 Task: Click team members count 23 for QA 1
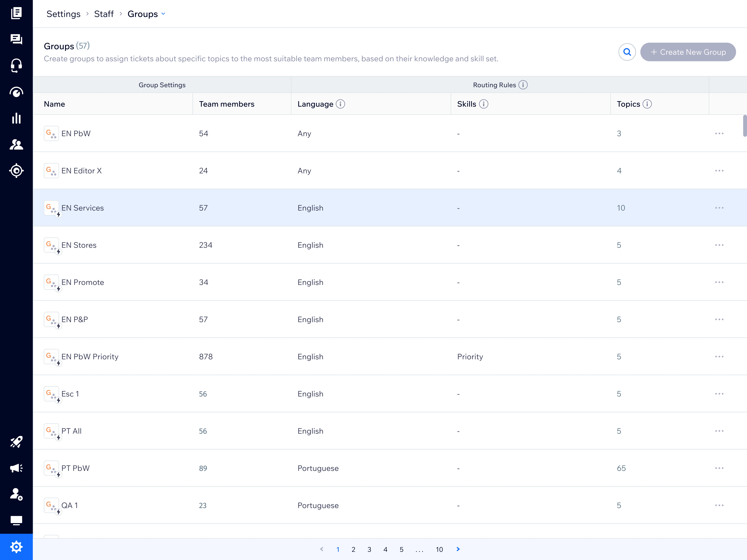203,505
